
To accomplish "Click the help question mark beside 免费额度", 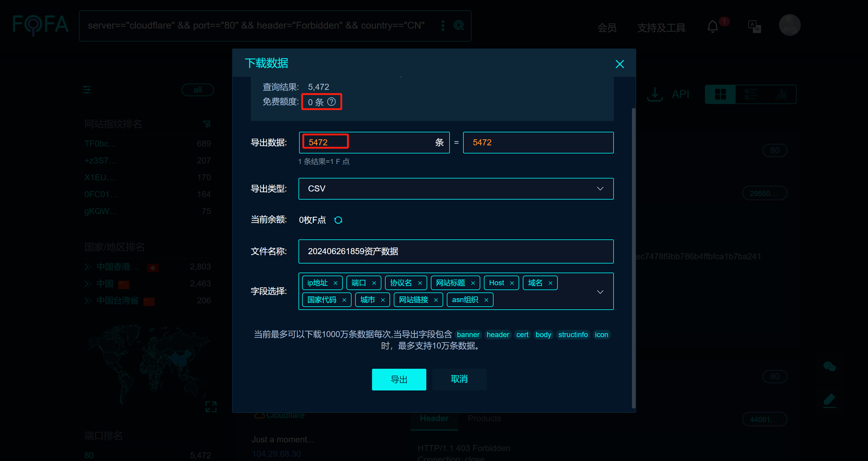I will click(x=332, y=102).
